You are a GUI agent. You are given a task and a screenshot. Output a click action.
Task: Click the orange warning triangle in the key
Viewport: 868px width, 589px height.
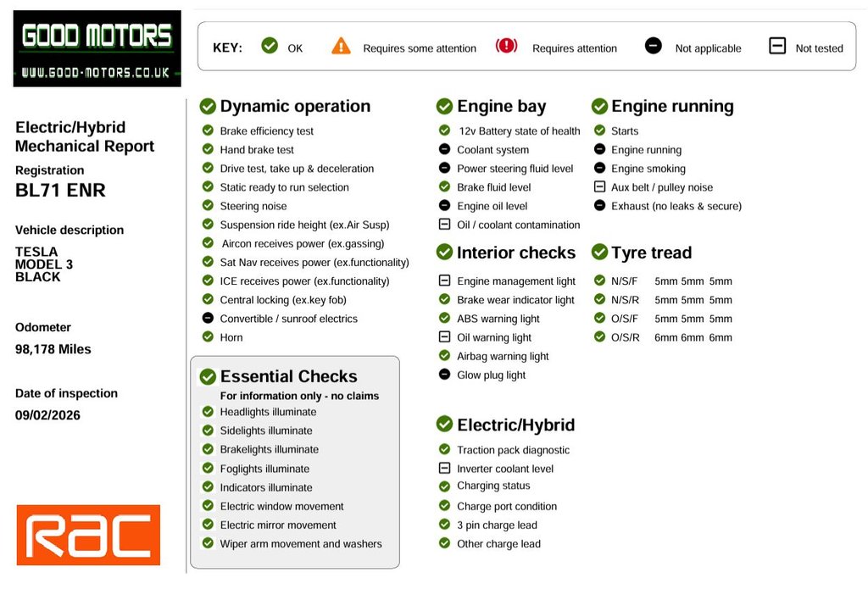(341, 46)
